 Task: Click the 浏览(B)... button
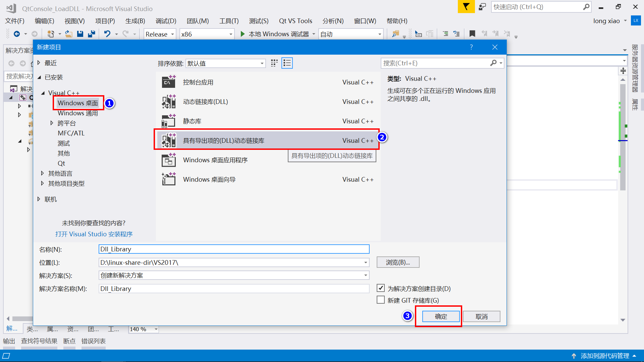(398, 262)
